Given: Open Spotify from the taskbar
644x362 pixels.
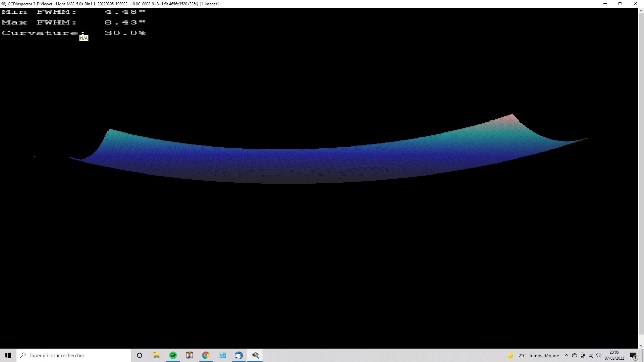Looking at the screenshot, I should click(173, 355).
